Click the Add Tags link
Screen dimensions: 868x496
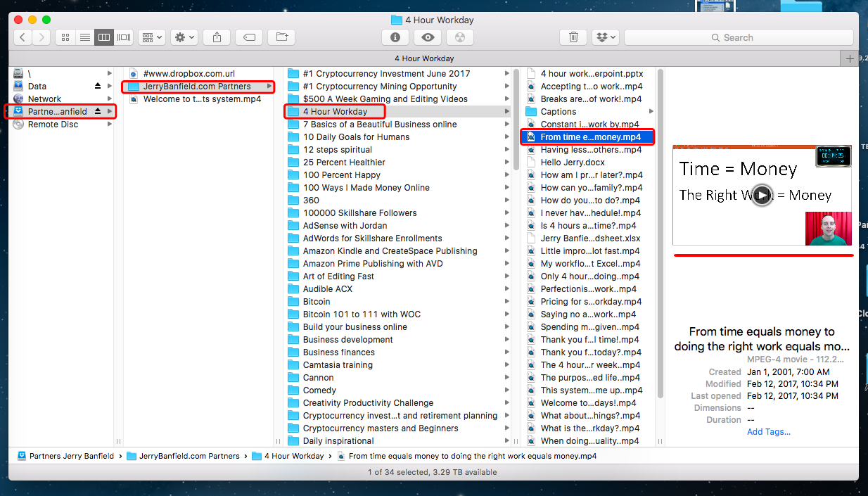pyautogui.click(x=768, y=432)
